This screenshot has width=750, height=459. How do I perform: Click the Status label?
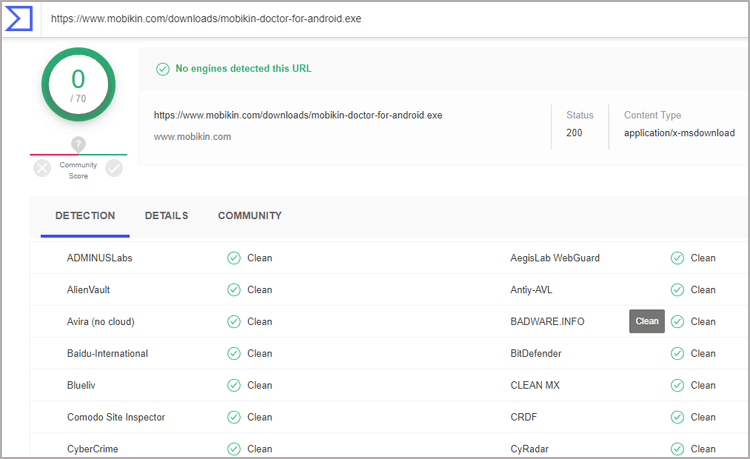pos(580,115)
